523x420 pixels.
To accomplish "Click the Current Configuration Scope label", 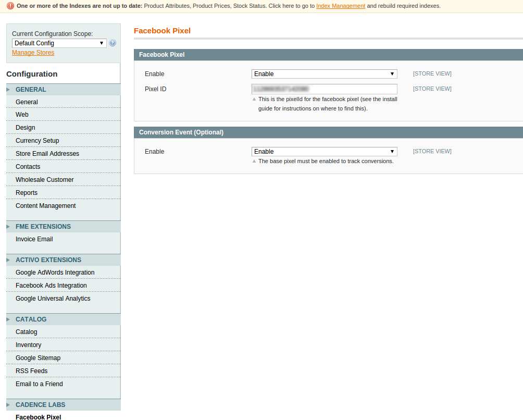I will click(53, 34).
